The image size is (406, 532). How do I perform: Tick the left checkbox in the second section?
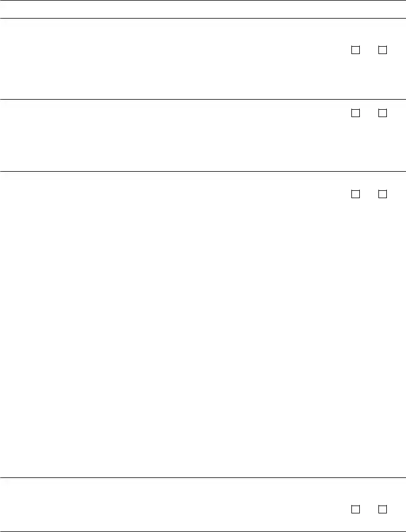click(355, 113)
